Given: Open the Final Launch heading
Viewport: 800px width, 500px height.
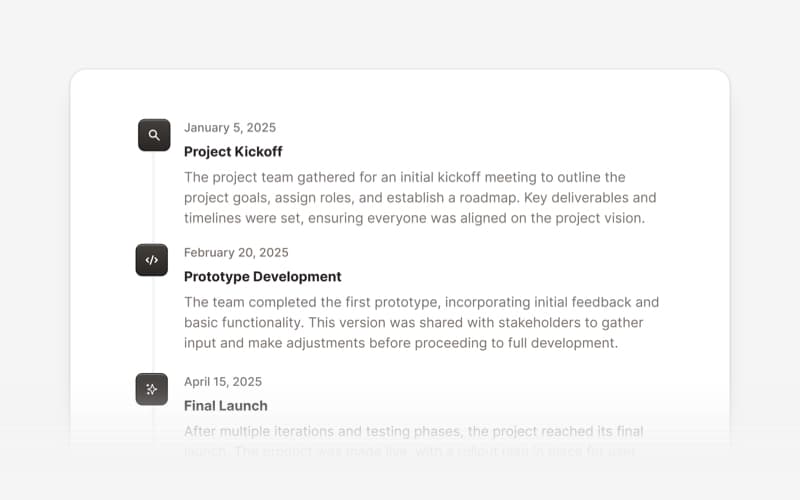Looking at the screenshot, I should click(226, 406).
